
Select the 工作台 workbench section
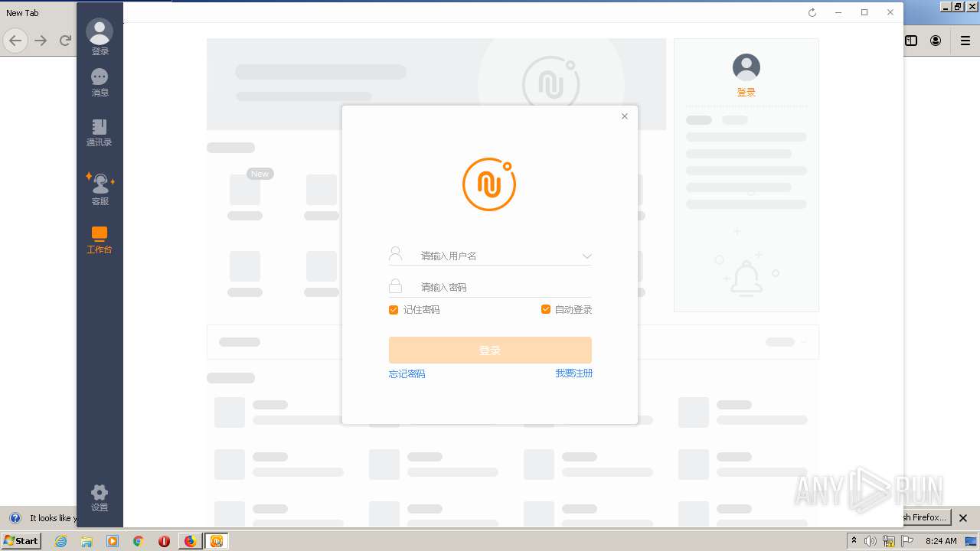(100, 240)
